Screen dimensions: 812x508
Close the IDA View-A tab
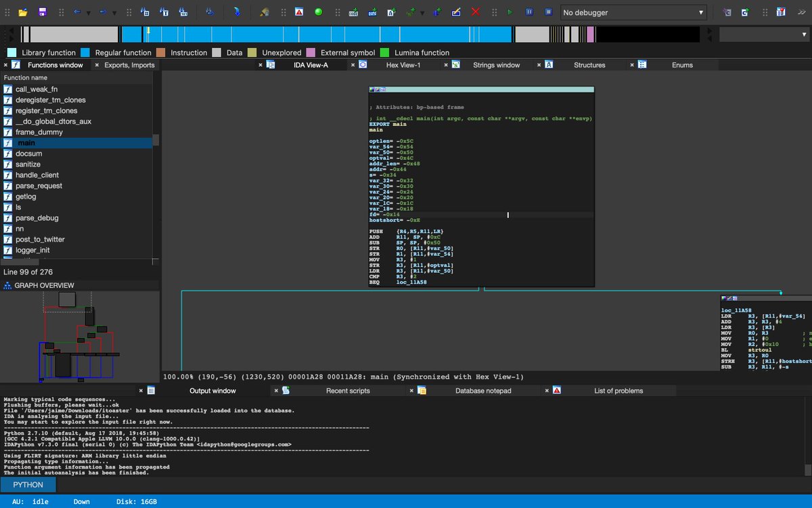(x=260, y=65)
